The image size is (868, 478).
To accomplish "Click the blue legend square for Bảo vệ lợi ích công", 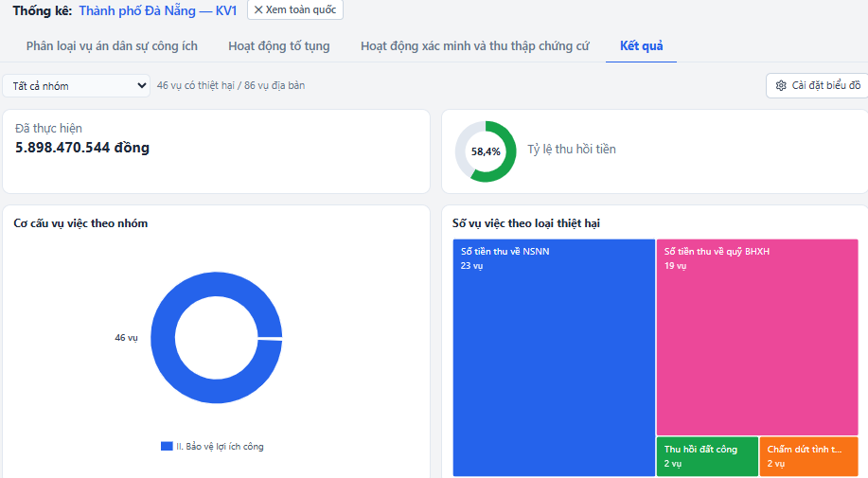I will pyautogui.click(x=167, y=446).
